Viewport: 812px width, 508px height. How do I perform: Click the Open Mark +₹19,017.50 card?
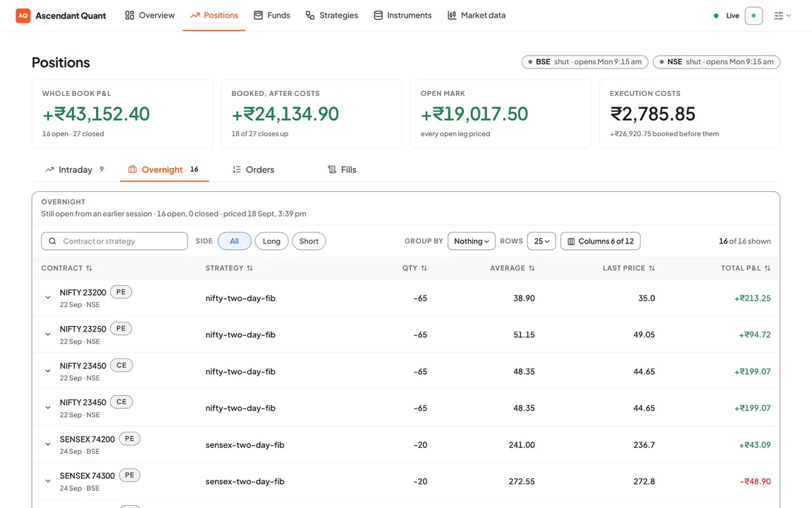click(x=500, y=114)
